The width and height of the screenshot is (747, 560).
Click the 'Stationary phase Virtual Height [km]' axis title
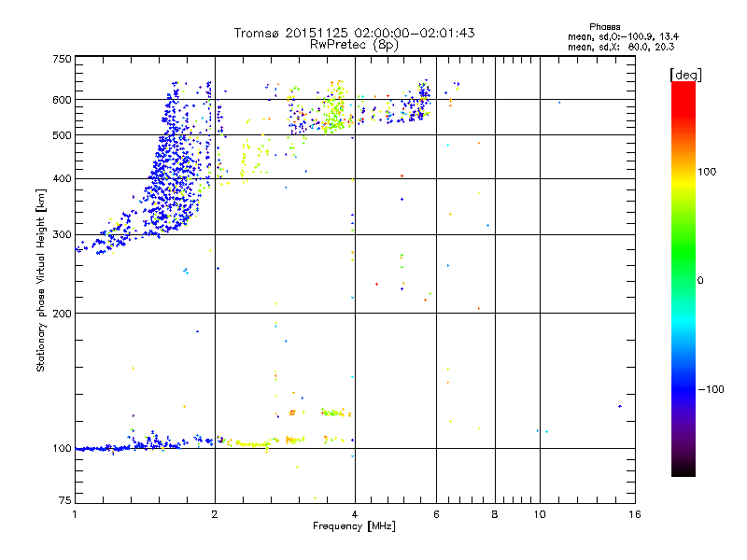point(41,280)
